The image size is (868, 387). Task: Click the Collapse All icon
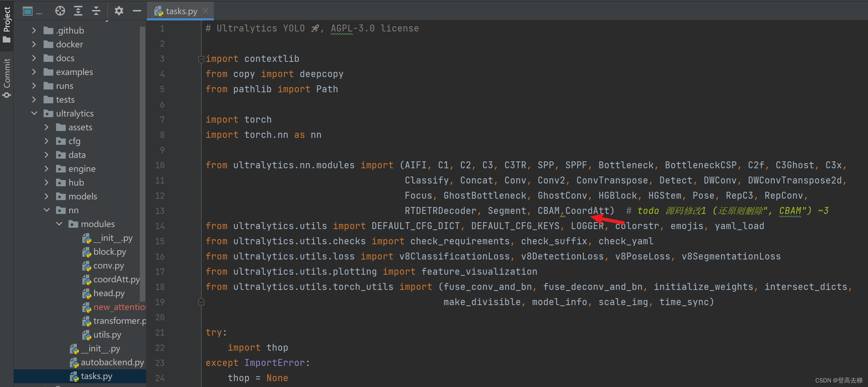click(96, 11)
